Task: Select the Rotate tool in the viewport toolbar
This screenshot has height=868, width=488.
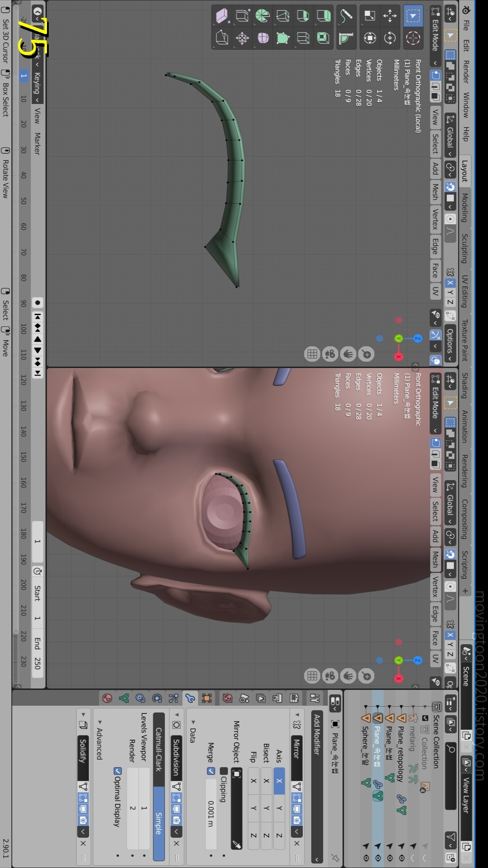Action: (x=390, y=38)
